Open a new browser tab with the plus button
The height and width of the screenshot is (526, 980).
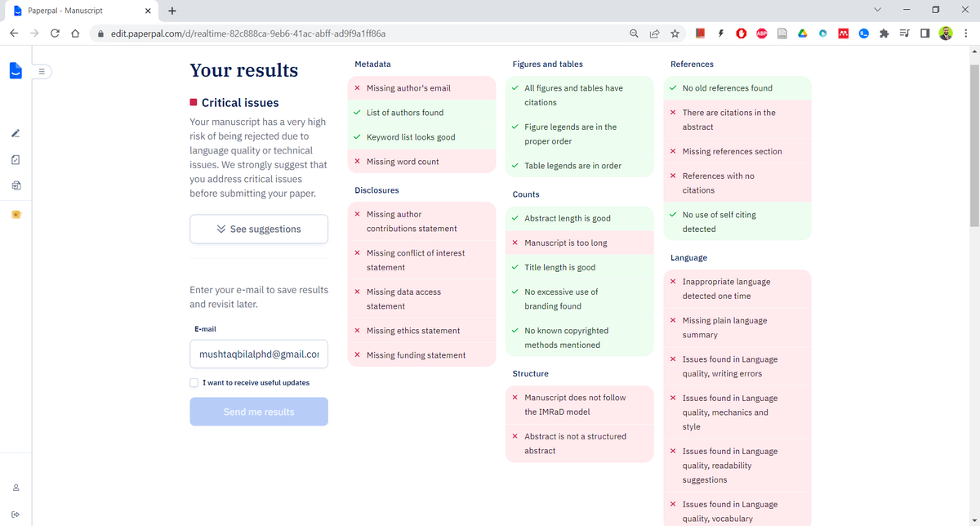click(x=171, y=11)
